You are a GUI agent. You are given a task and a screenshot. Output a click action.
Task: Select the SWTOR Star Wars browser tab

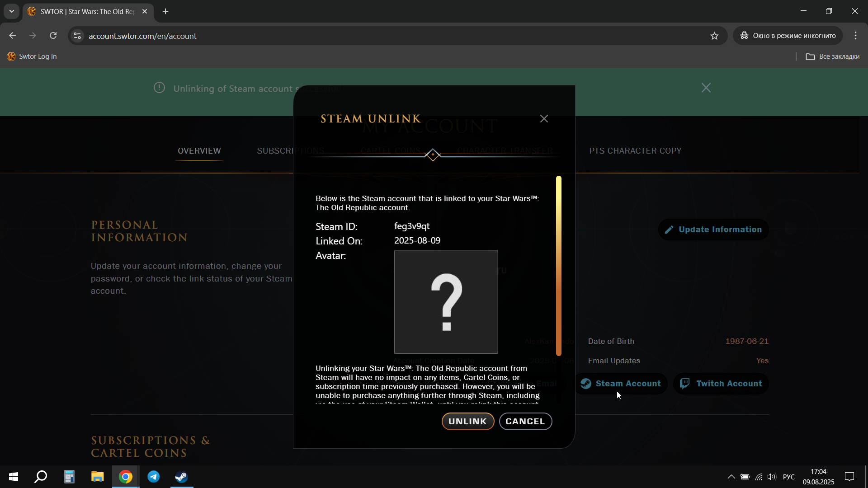88,11
